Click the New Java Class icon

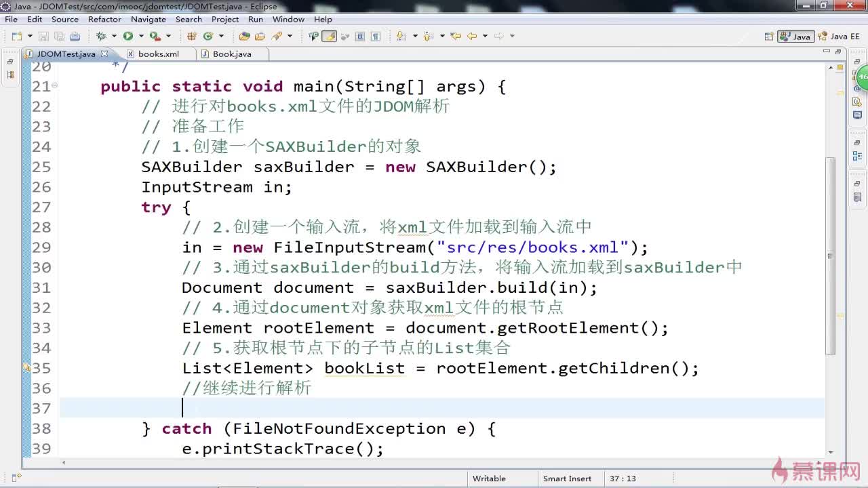click(x=208, y=36)
